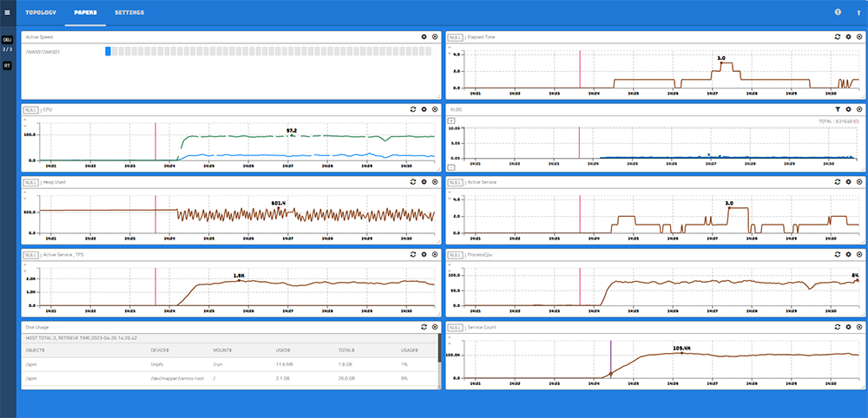Refresh the ProcessCpu chart
Screen dimensions: 868x418
point(838,254)
